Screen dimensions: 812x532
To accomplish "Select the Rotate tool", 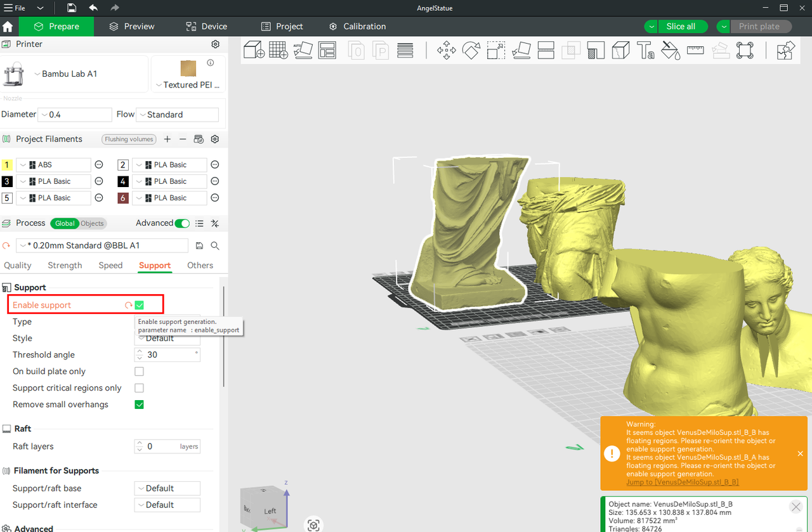I will click(471, 50).
